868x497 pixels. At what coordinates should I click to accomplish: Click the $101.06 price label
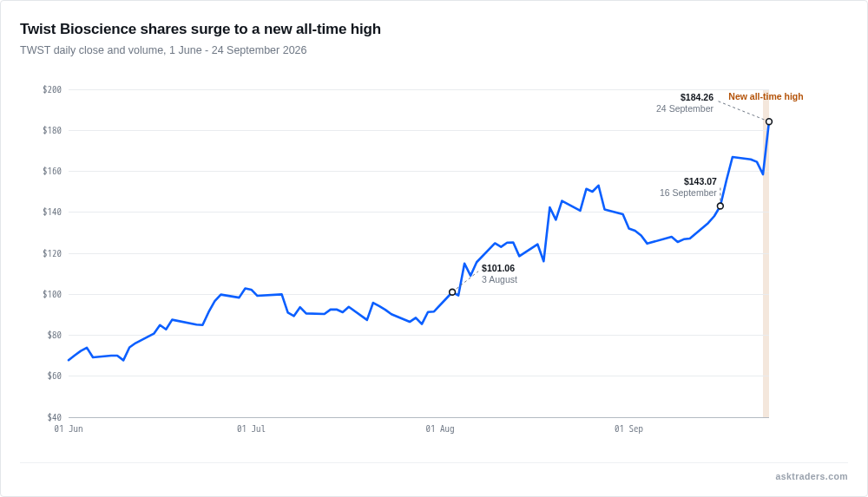click(498, 268)
